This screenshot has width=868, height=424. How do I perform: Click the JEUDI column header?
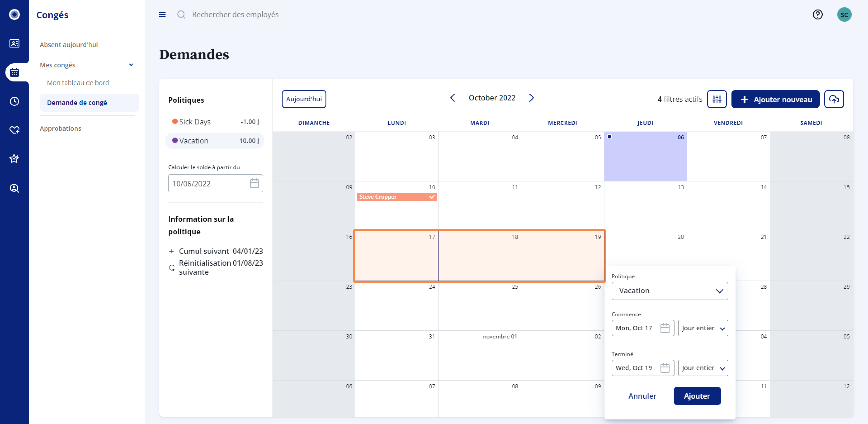pos(645,123)
